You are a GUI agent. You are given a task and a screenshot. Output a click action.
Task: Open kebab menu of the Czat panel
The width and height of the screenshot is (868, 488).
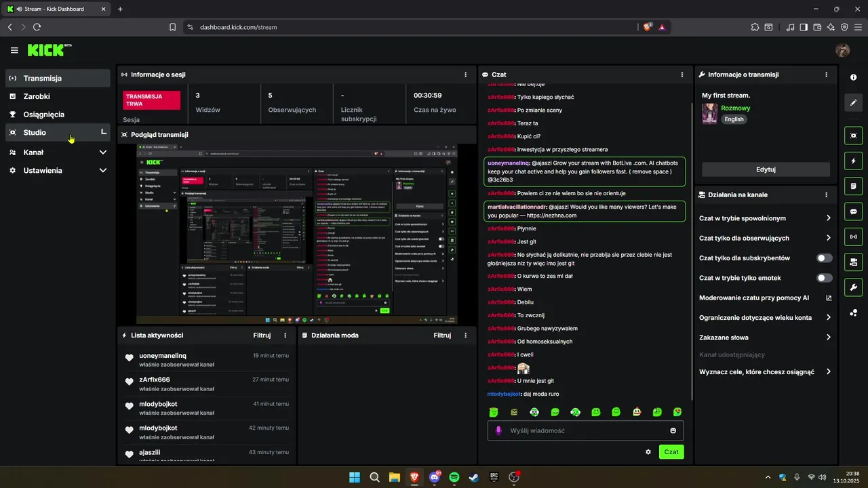point(682,75)
